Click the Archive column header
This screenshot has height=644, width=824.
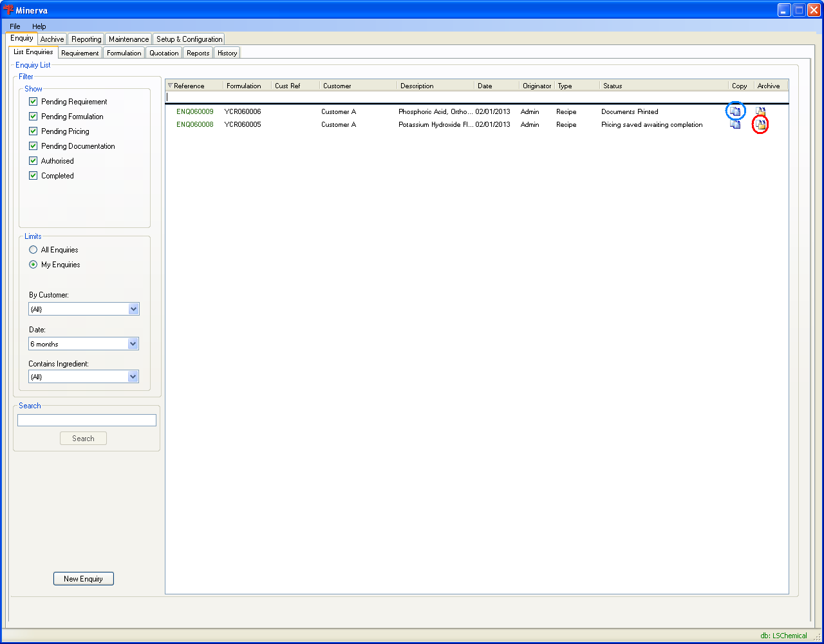click(771, 86)
